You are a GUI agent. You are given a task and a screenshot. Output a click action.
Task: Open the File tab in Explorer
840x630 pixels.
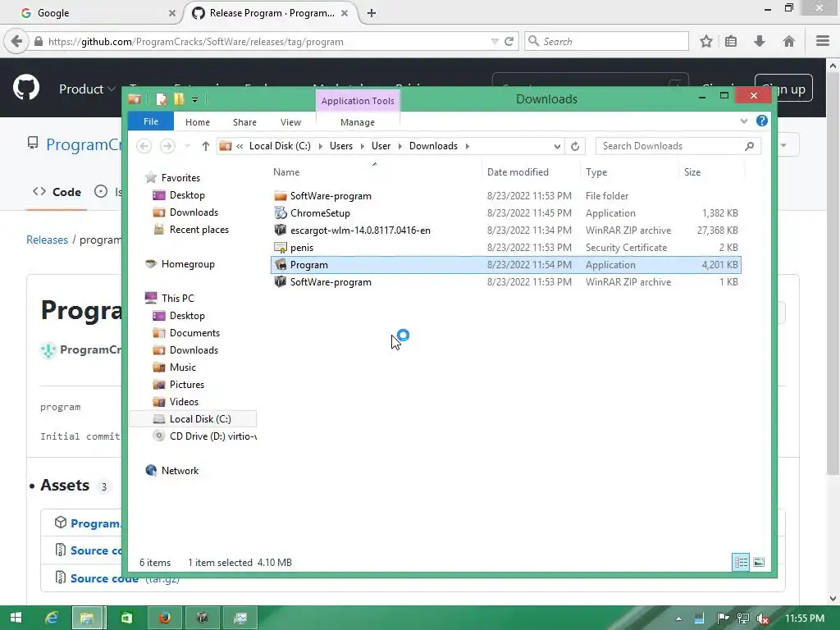(x=151, y=121)
